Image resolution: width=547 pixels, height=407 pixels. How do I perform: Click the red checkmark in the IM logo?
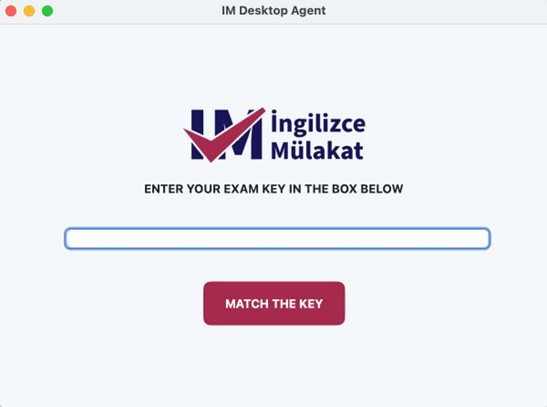coord(225,135)
